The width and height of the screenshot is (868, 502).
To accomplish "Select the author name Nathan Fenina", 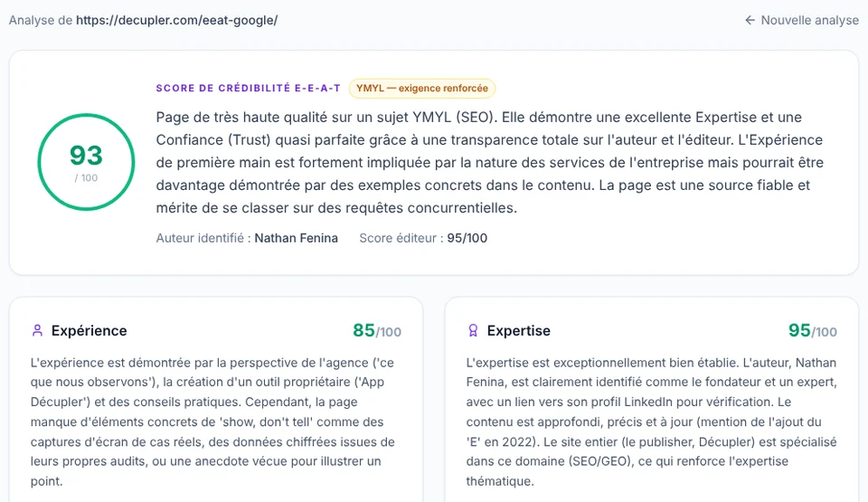I will tap(297, 238).
